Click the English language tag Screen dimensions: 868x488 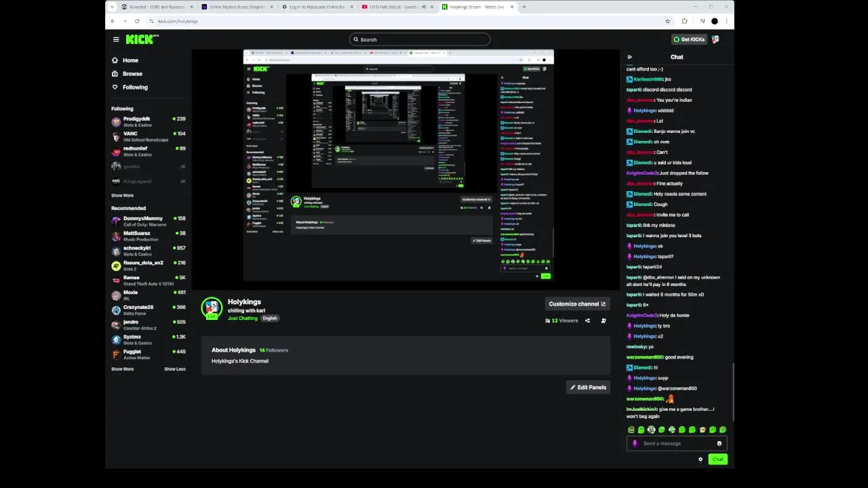[x=270, y=318]
